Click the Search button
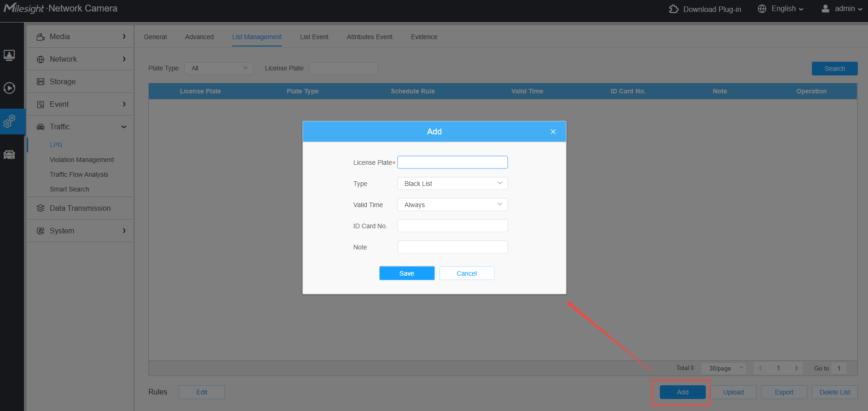Viewport: 868px width, 411px height. [835, 69]
